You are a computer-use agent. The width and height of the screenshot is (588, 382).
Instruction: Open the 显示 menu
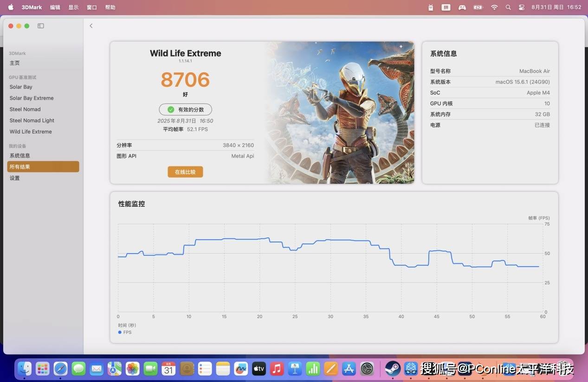click(73, 7)
